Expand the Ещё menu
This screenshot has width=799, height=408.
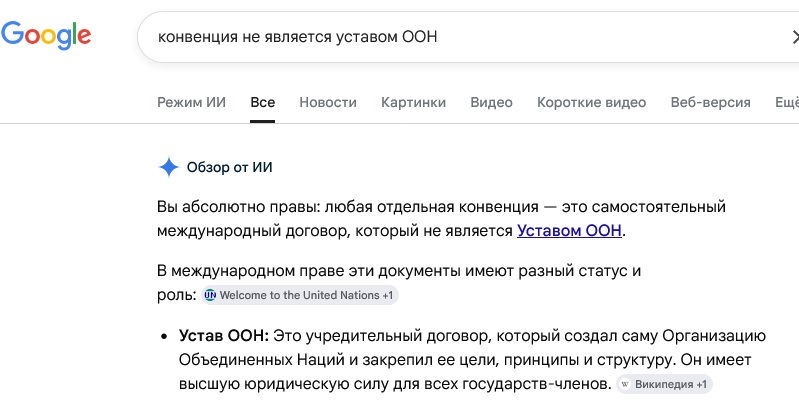[x=787, y=102]
